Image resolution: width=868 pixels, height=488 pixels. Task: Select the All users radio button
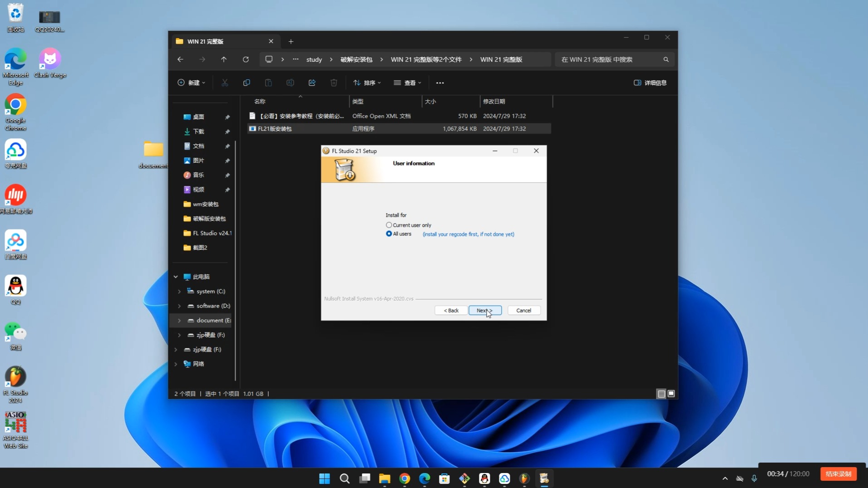pyautogui.click(x=389, y=234)
